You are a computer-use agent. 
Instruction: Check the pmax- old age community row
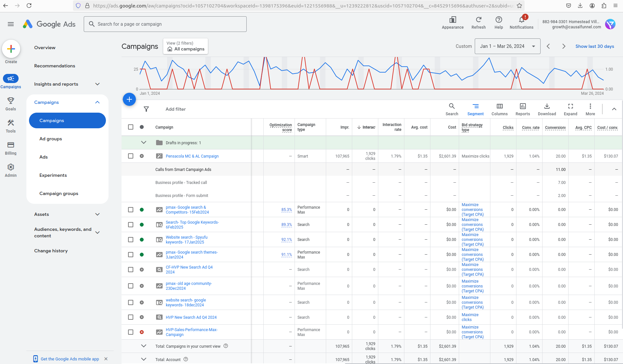(131, 286)
